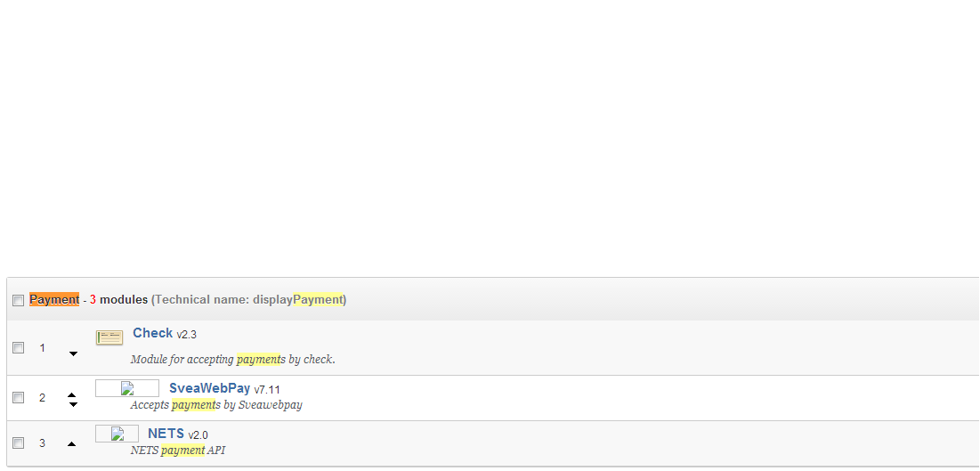Click the Payment hook title text
This screenshot has width=980, height=471.
click(x=54, y=300)
